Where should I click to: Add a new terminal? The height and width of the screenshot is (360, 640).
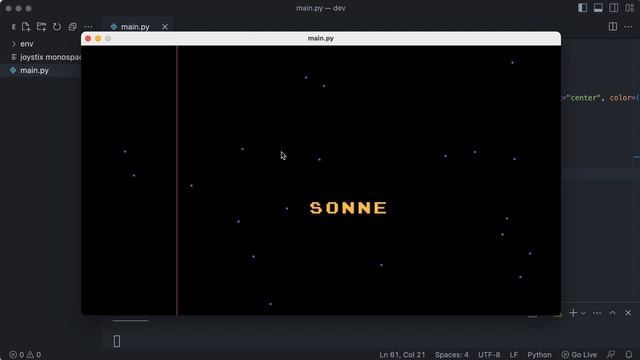click(x=573, y=313)
